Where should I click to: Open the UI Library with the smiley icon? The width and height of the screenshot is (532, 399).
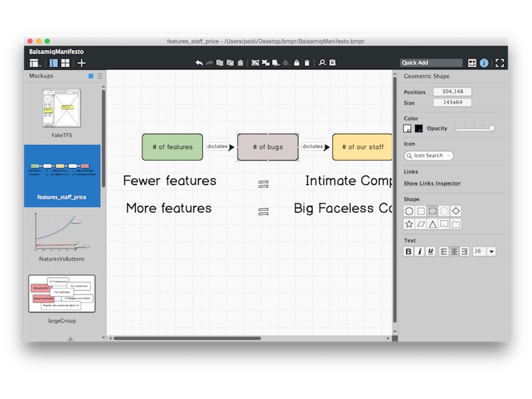click(472, 62)
